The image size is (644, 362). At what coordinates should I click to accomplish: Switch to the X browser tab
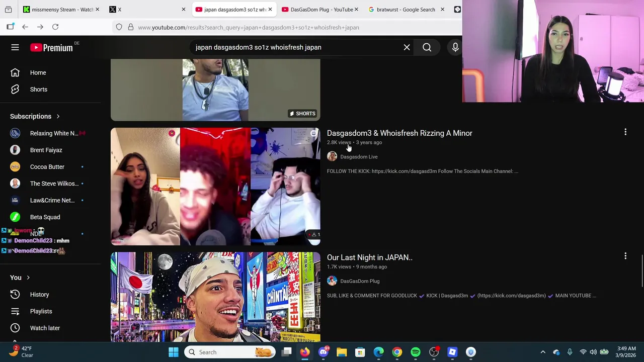point(146,10)
